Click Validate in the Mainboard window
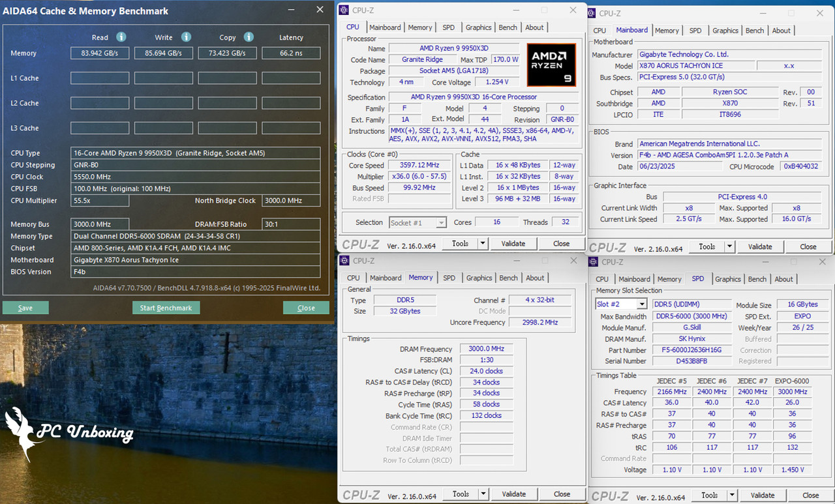 (x=760, y=246)
